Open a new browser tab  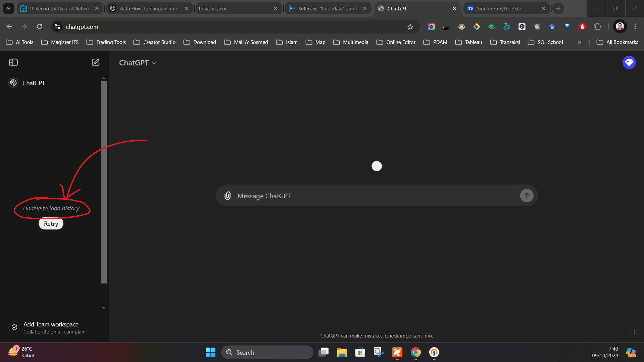point(558,8)
